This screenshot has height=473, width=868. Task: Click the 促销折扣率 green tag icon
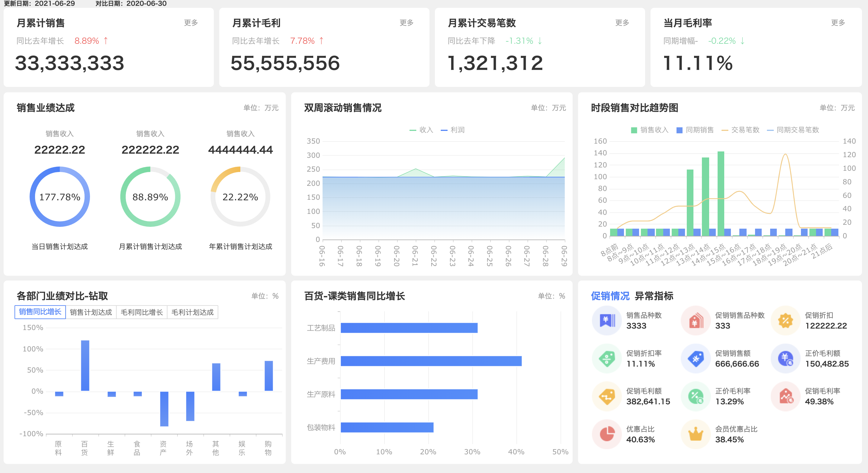(x=607, y=358)
